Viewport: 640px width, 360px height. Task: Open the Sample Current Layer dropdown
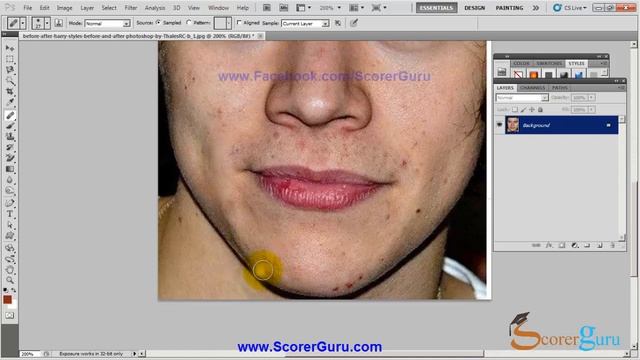305,24
